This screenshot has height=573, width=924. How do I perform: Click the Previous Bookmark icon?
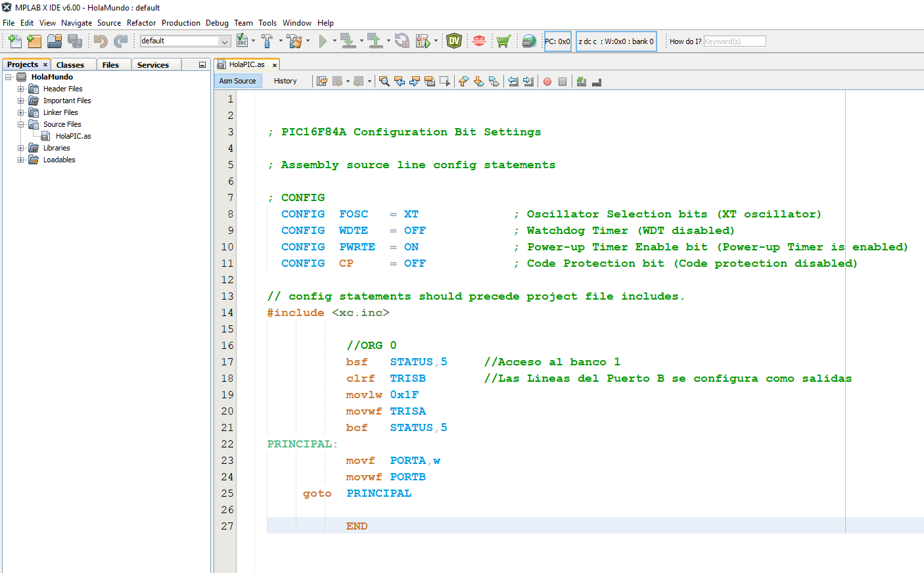(x=464, y=81)
